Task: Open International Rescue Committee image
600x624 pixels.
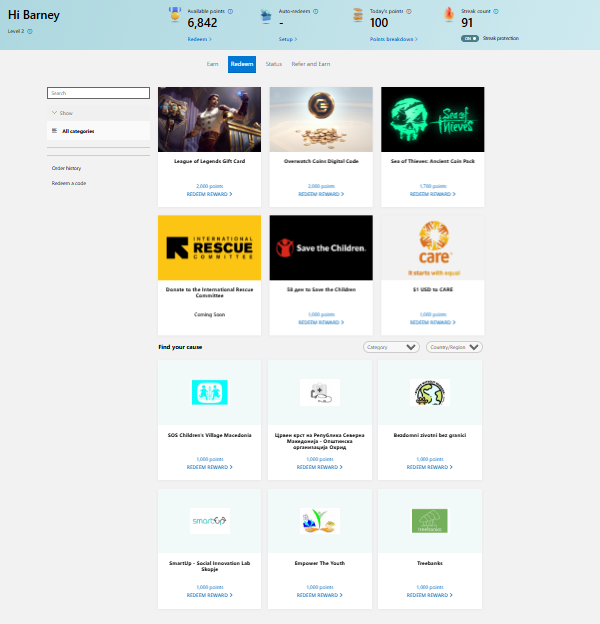Action: coord(210,248)
